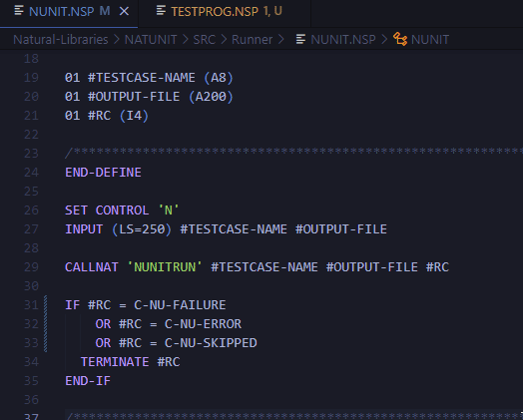Viewport: 523px width, 420px height.
Task: Open Natural-Libraries breadcrumb folder
Action: (x=61, y=40)
